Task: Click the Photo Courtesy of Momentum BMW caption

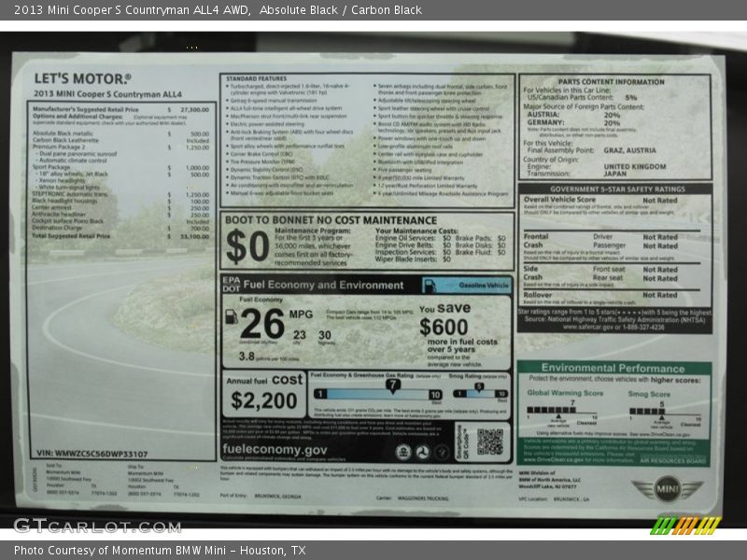Action: pos(160,551)
